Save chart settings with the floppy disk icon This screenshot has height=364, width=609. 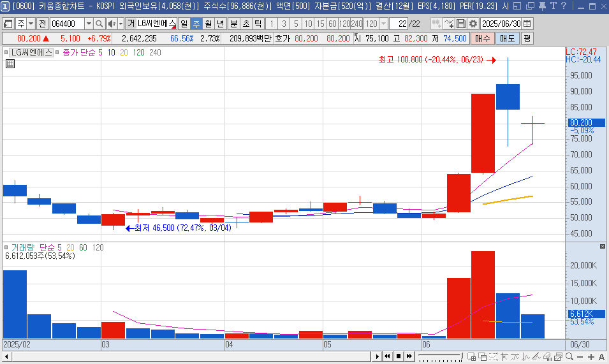pos(460,24)
